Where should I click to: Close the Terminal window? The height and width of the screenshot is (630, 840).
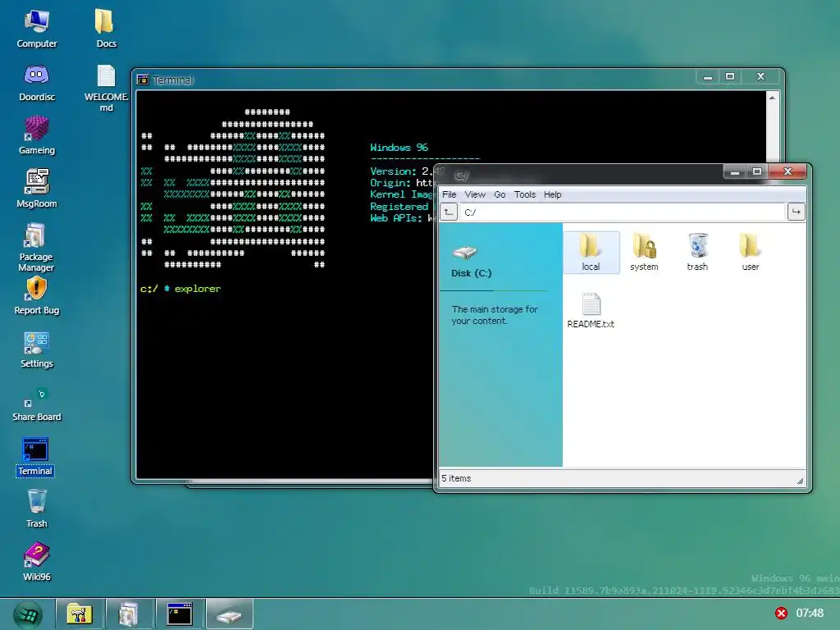(760, 76)
